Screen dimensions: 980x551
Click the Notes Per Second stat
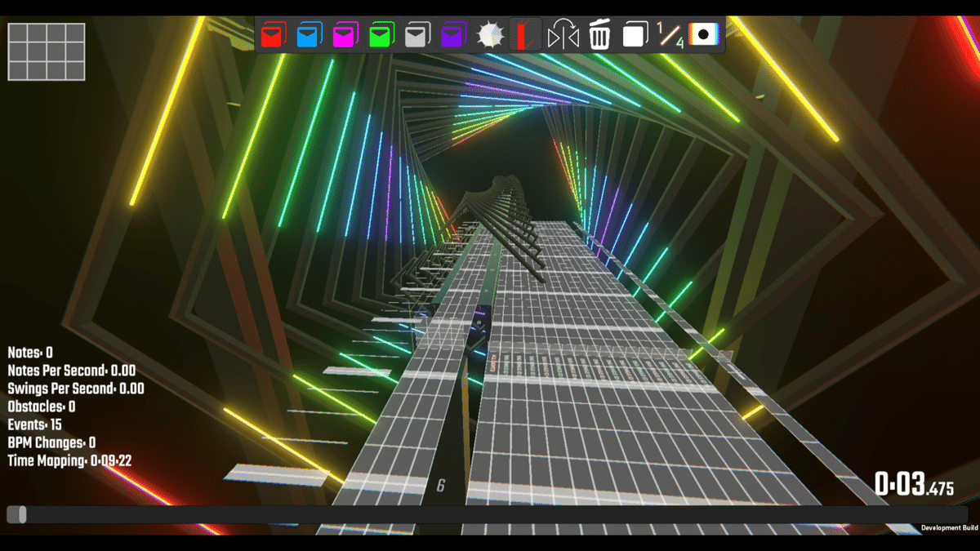click(x=72, y=371)
